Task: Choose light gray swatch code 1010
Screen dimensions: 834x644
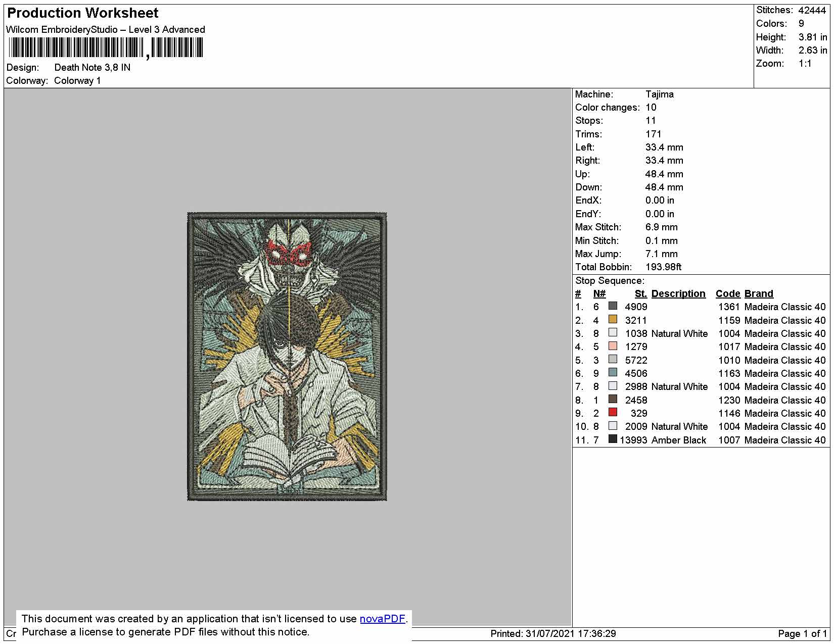Action: pyautogui.click(x=613, y=359)
